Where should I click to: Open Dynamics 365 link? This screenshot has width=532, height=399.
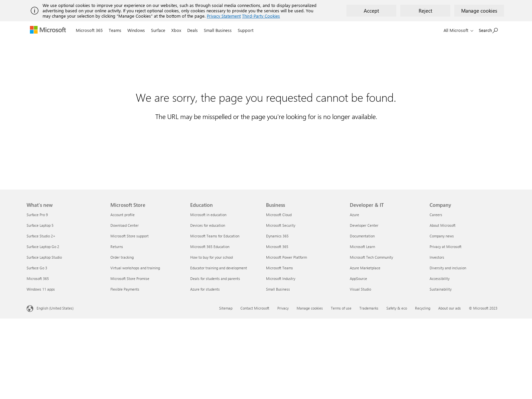tap(277, 236)
